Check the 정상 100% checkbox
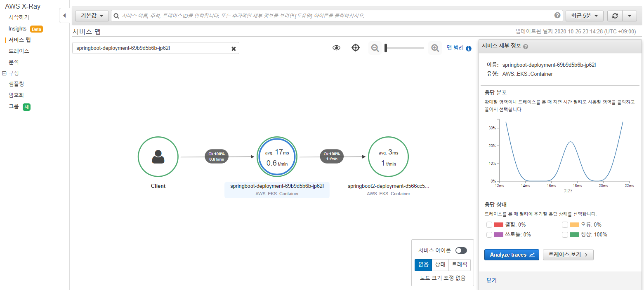The height and width of the screenshot is (290, 644). (565, 234)
